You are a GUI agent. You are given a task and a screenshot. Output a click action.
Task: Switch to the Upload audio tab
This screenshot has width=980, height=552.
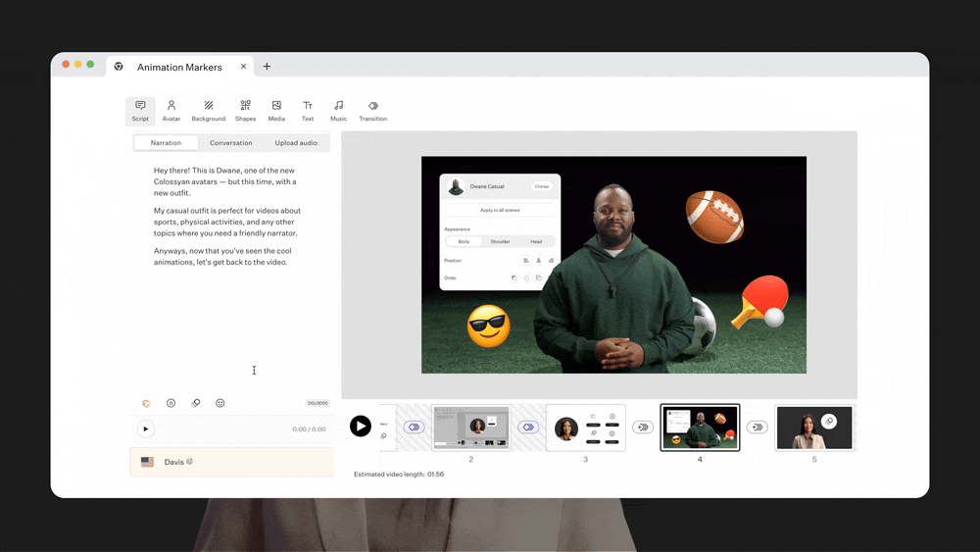click(x=296, y=143)
